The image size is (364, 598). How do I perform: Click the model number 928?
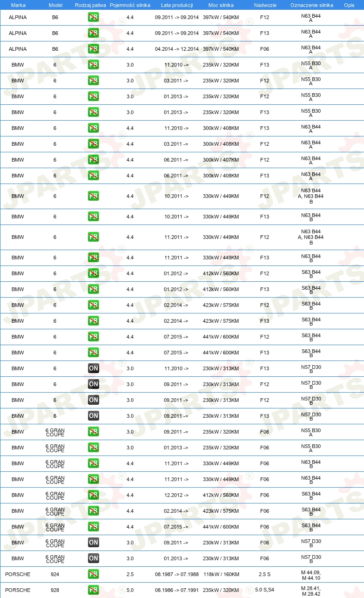[x=55, y=591]
